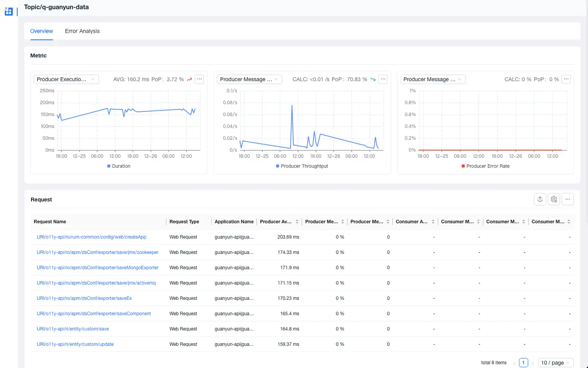
Task: Click the red Producer Error Rate legend swatch
Action: pyautogui.click(x=463, y=166)
